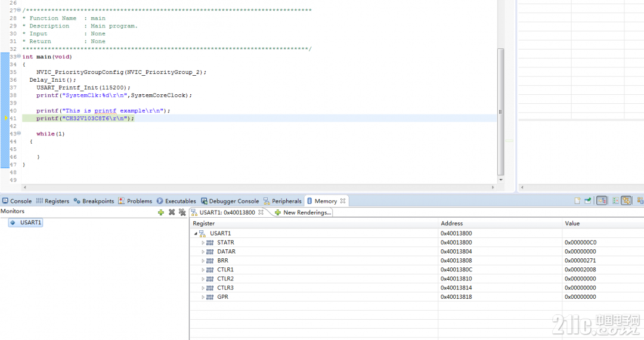This screenshot has height=340, width=644.
Task: Switch to the Registers tab
Action: [52, 201]
